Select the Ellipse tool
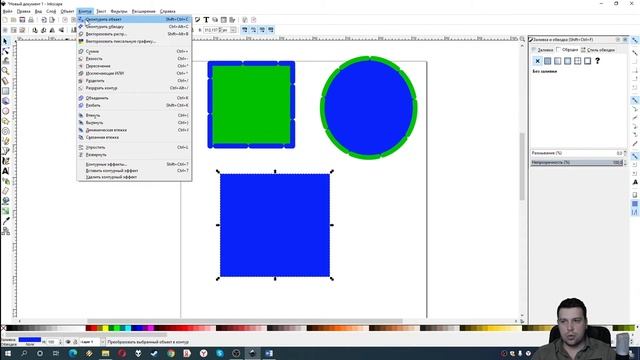This screenshot has height=360, width=640. (x=5, y=111)
